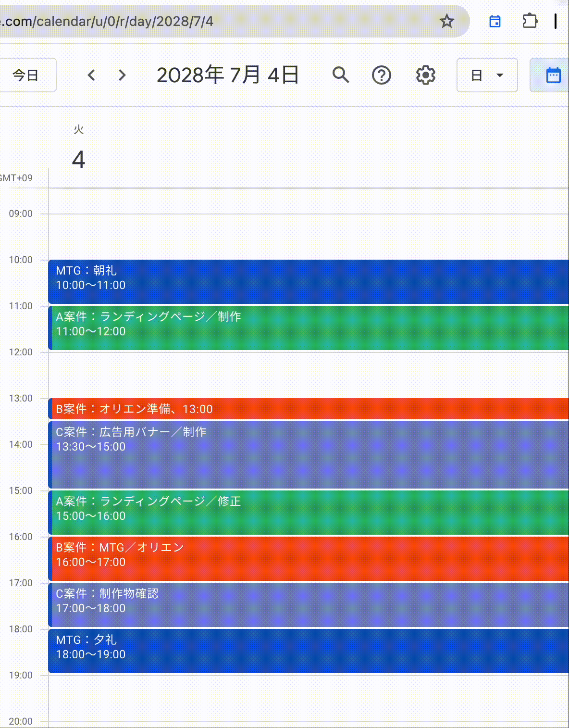569x728 pixels.
Task: Open C案件：広告用バナー／制作 event
Action: click(x=309, y=455)
